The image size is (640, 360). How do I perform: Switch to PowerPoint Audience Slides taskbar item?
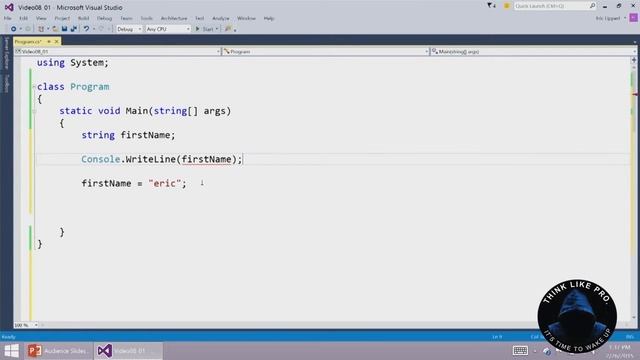coord(58,351)
